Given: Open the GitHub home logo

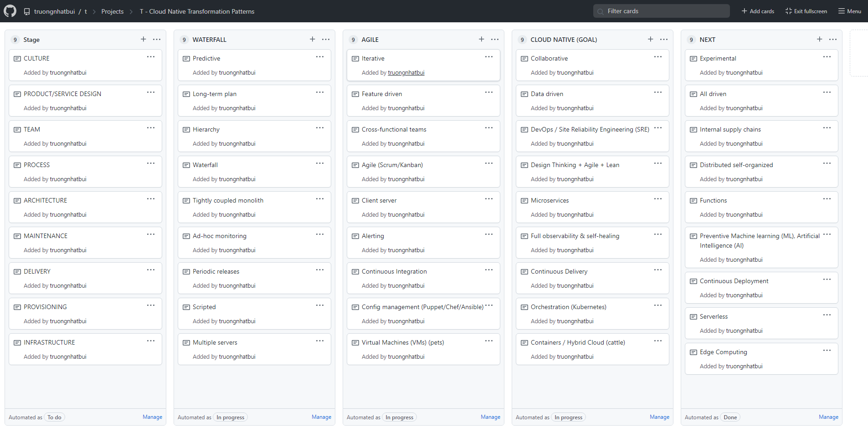Looking at the screenshot, I should [10, 11].
